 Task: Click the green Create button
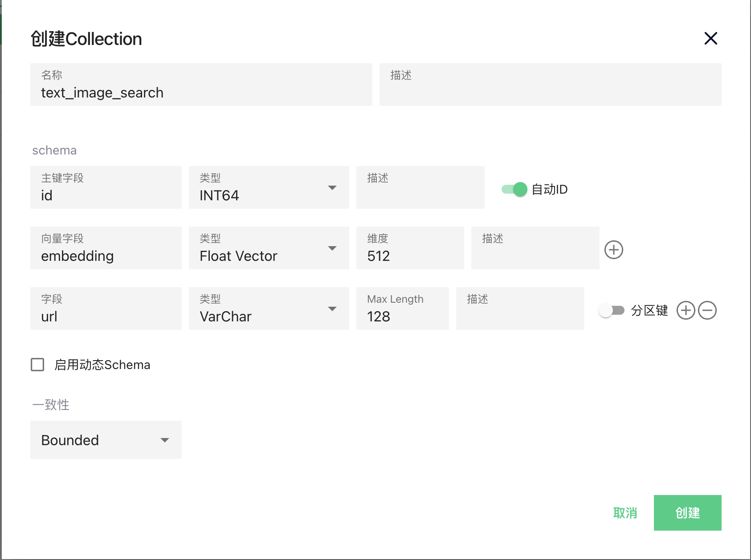(687, 513)
